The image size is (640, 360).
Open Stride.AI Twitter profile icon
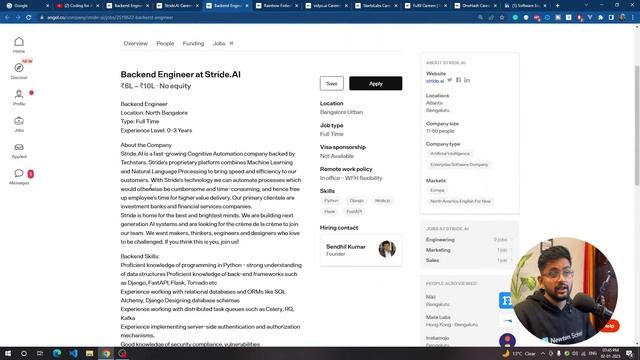(x=449, y=80)
